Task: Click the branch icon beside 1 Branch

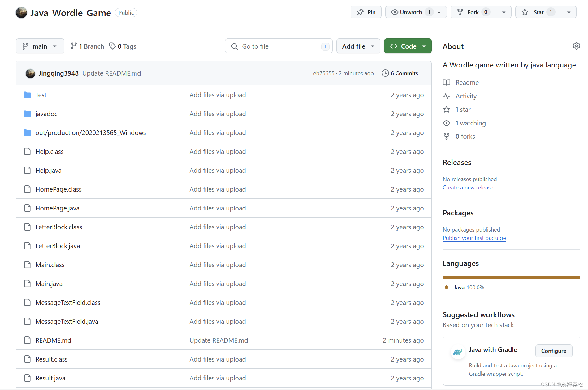Action: tap(74, 46)
